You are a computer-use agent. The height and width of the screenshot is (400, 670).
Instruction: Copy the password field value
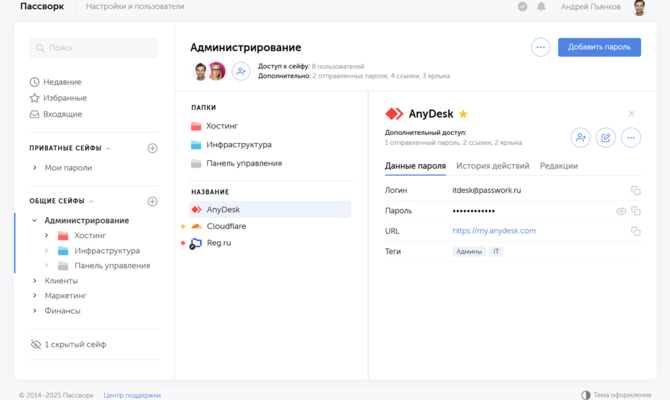pos(636,211)
